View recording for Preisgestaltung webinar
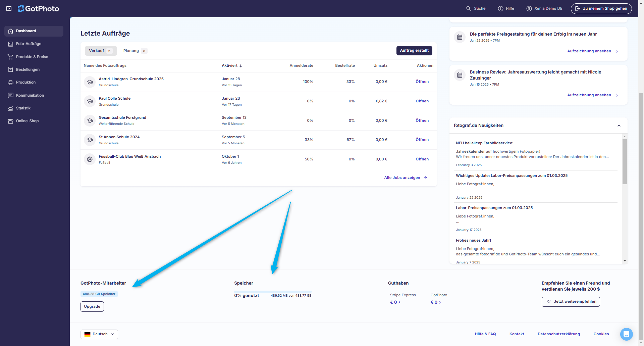 point(592,51)
